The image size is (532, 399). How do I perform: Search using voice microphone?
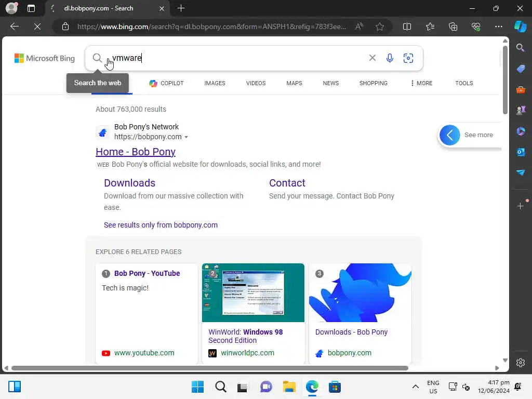tap(390, 58)
